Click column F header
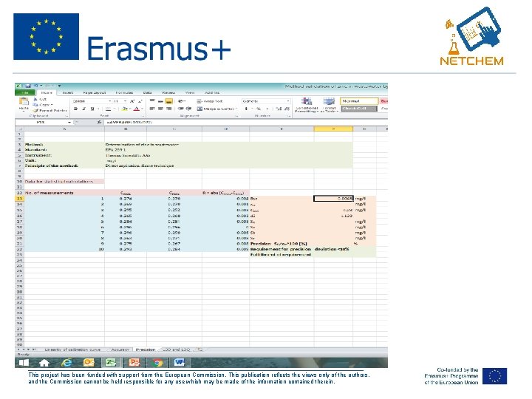The image size is (532, 399). point(333,129)
